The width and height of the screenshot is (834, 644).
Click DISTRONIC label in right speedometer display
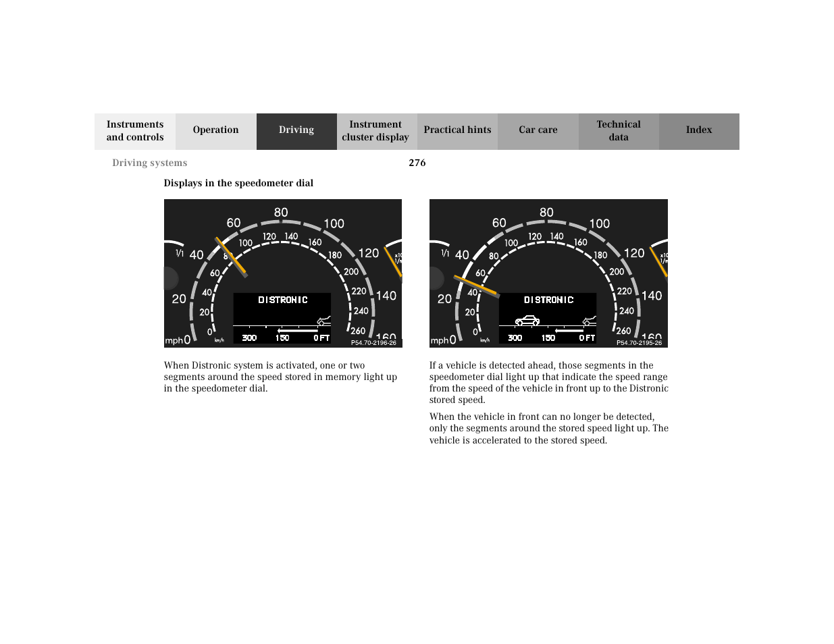pyautogui.click(x=548, y=300)
